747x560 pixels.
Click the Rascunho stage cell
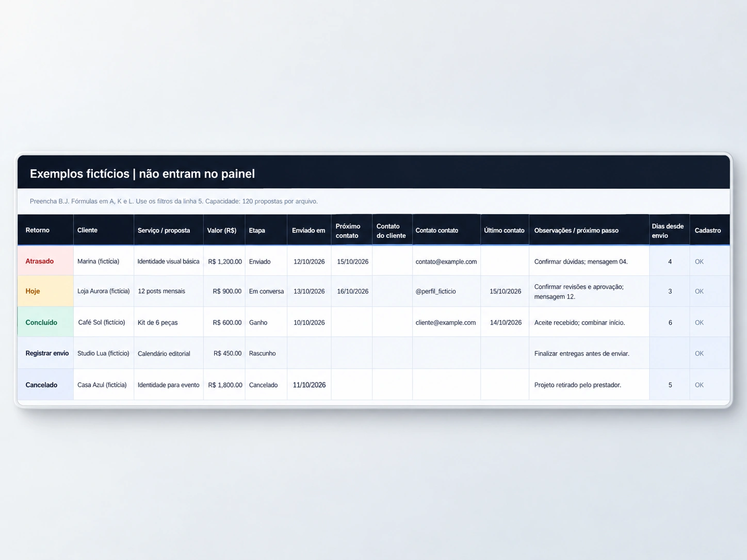(x=266, y=353)
